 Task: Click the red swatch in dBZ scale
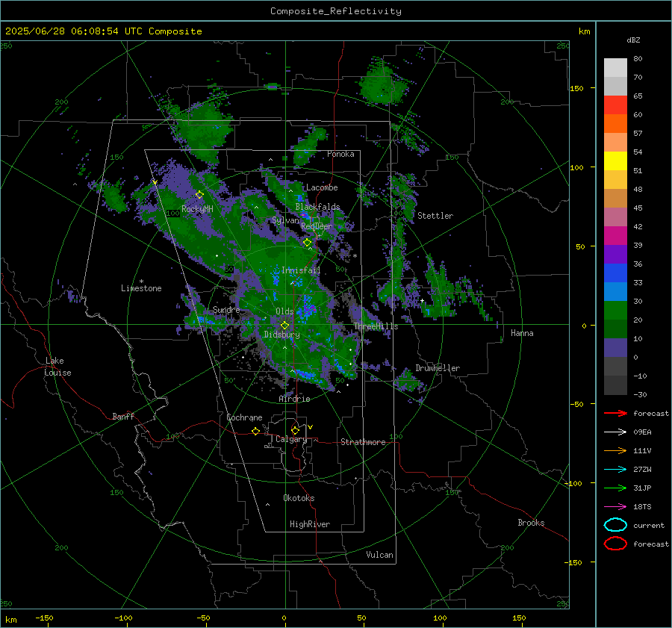(x=615, y=105)
